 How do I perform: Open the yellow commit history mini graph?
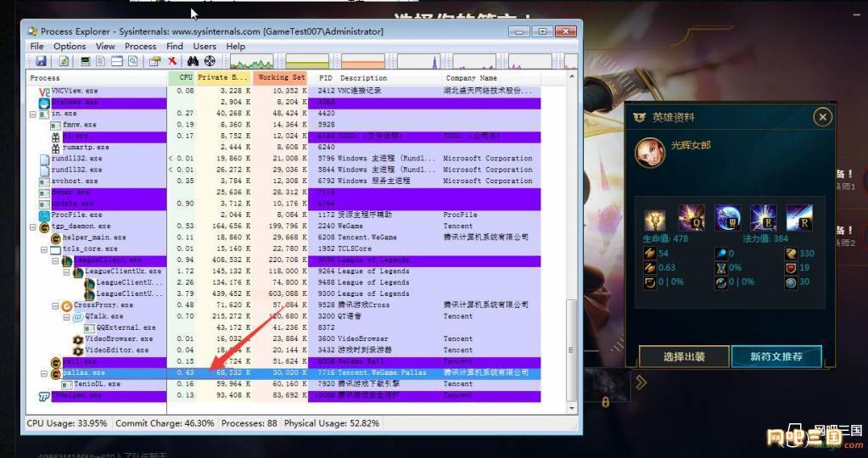point(307,61)
